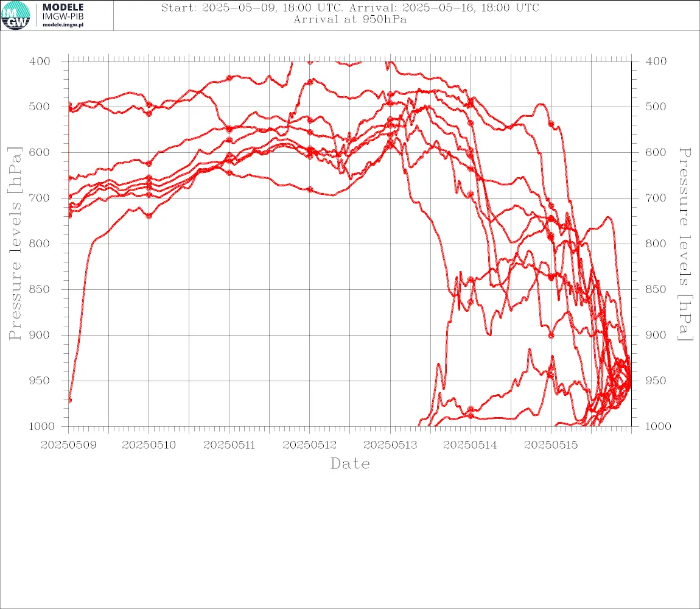Viewport: 700px width, 609px height.
Task: Click the x-axis date label 20250513
Action: coord(390,445)
